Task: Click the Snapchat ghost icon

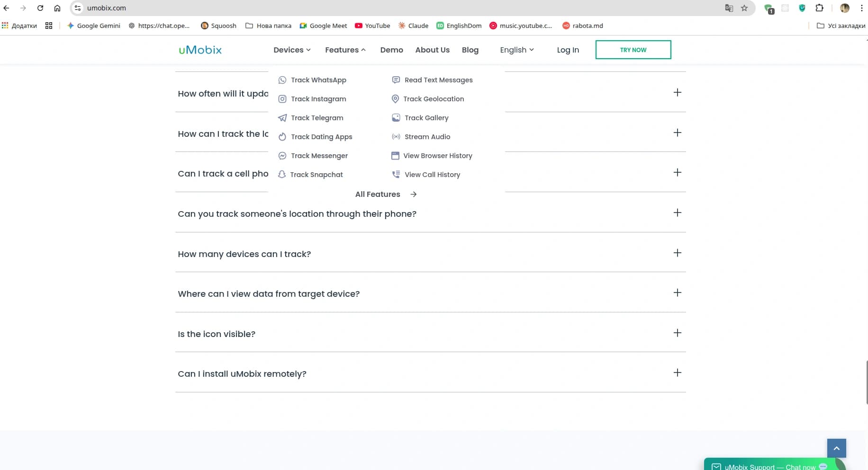Action: point(282,175)
